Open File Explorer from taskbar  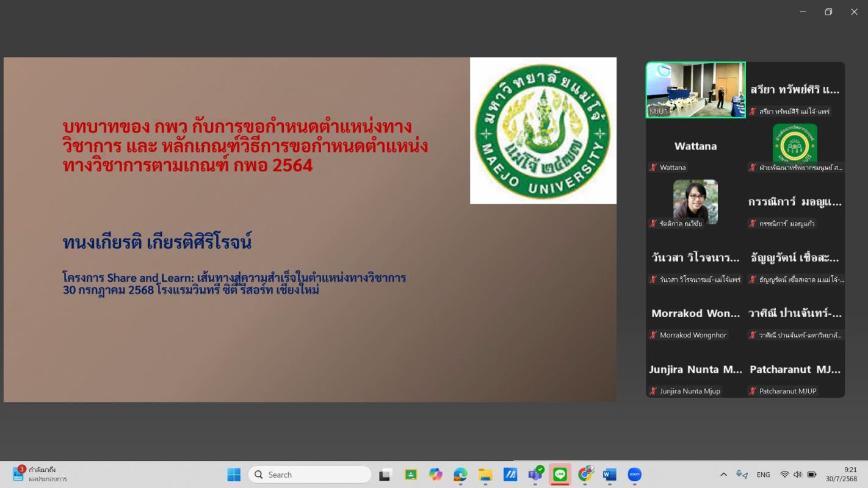click(485, 475)
